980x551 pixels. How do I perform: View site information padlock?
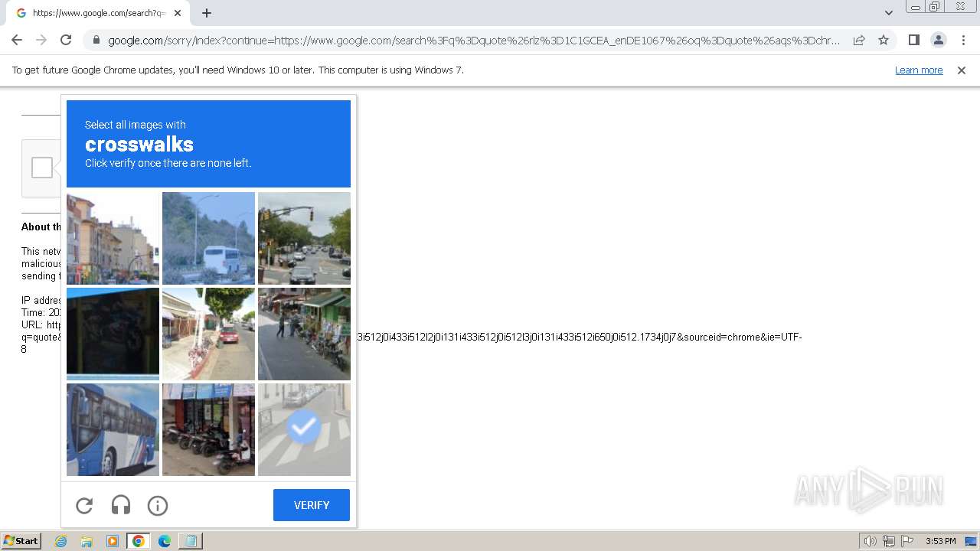coord(96,40)
